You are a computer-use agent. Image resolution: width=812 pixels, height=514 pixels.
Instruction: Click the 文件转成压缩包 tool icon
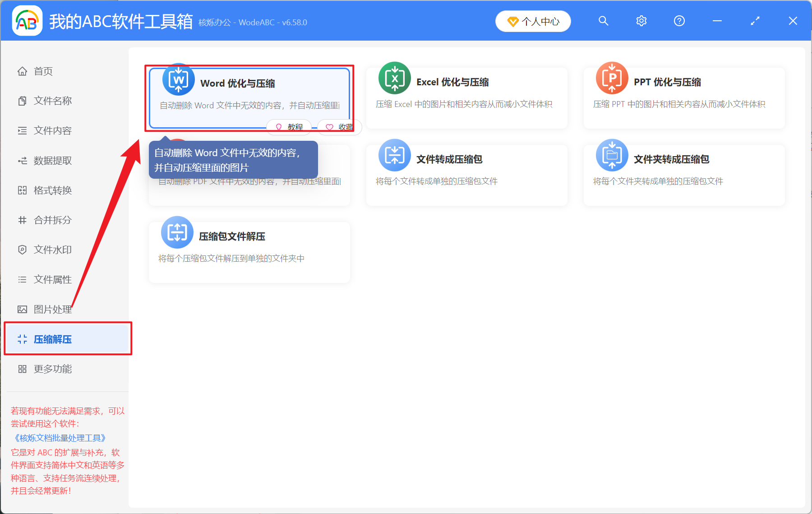(x=394, y=156)
